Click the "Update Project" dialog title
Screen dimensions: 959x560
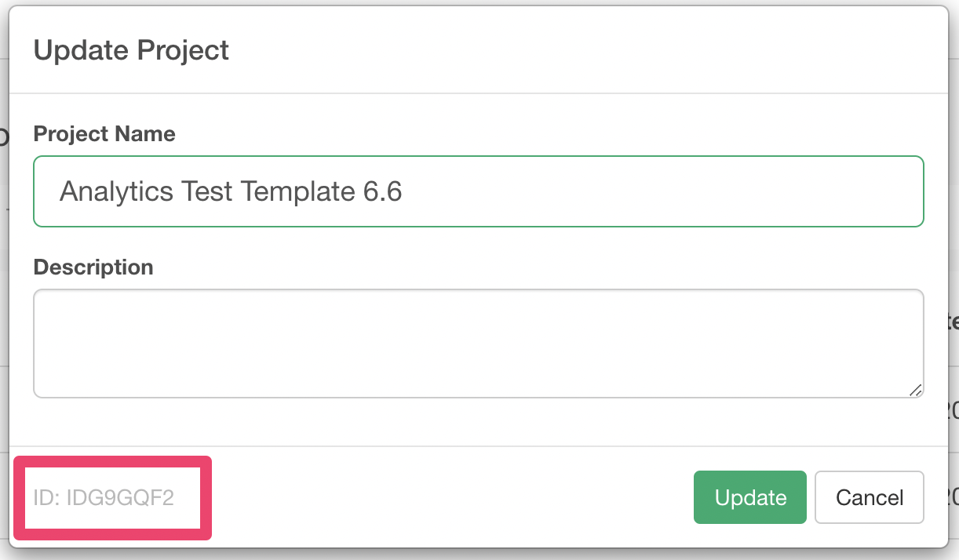coord(131,51)
